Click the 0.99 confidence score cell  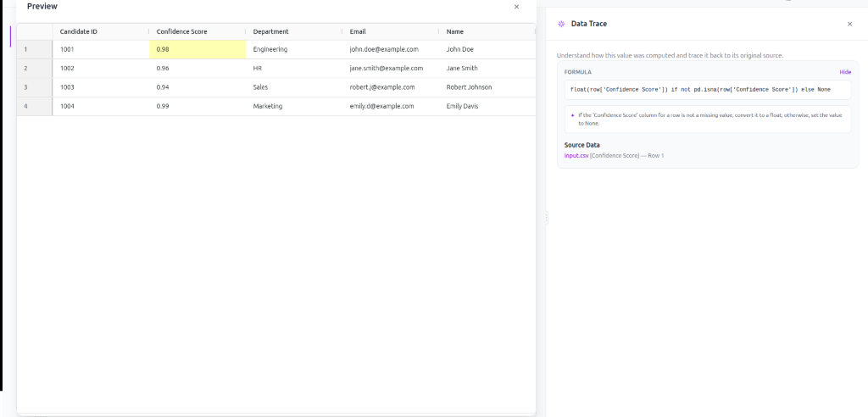198,106
